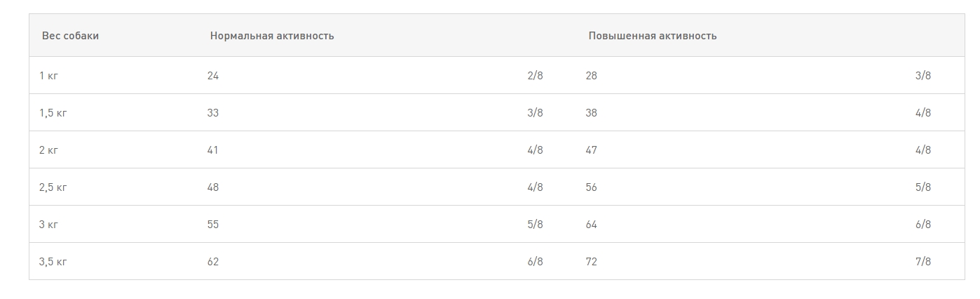This screenshot has width=980, height=299.
Task: Click the "2 кг" weight cell
Action: tap(48, 150)
